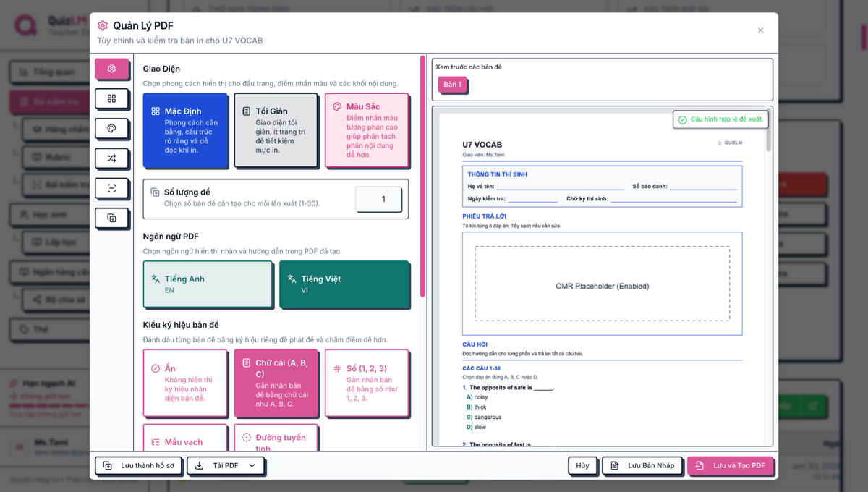Click the 'Cấu hình hợp lệ để xuất' check badge

(720, 119)
